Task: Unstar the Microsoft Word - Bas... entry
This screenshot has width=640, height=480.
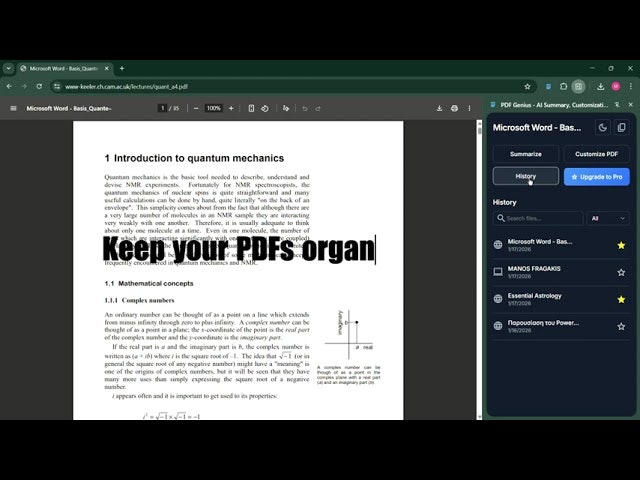Action: click(621, 245)
